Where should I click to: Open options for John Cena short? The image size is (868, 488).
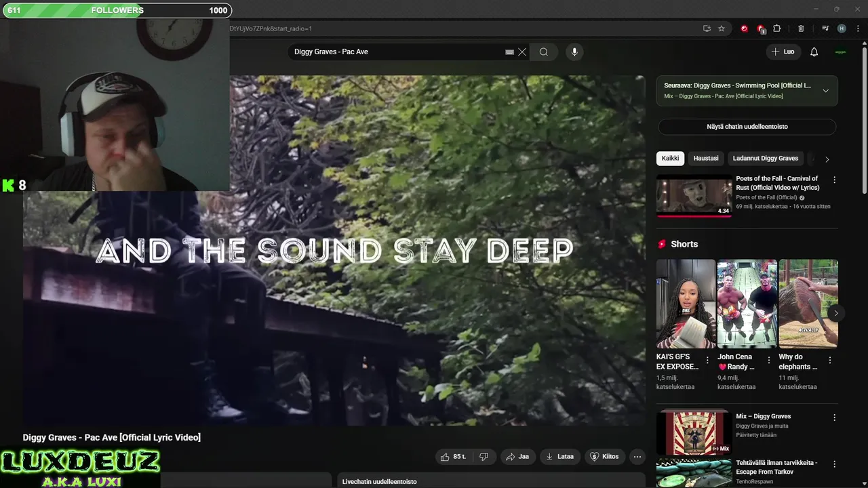coord(768,360)
